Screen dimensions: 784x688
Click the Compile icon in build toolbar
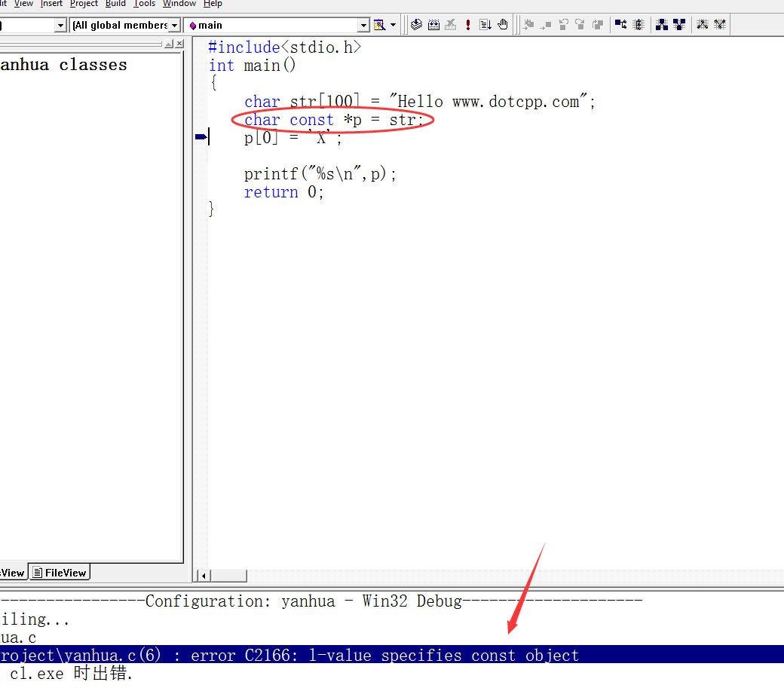[x=417, y=25]
